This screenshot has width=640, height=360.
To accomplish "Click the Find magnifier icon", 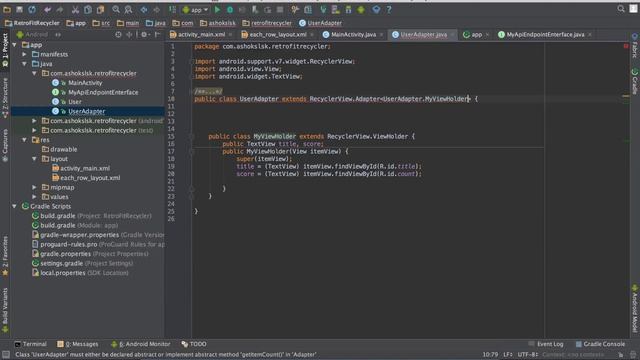I will [x=116, y=9].
